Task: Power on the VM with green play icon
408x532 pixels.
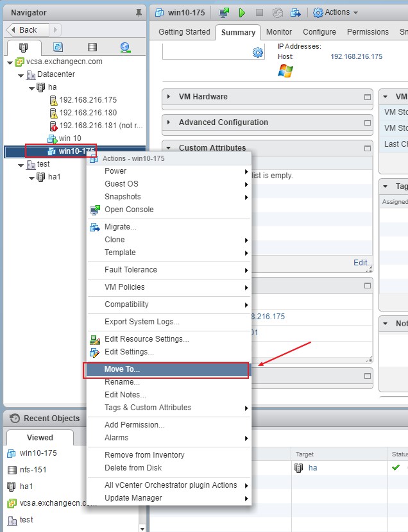Action: [x=242, y=13]
